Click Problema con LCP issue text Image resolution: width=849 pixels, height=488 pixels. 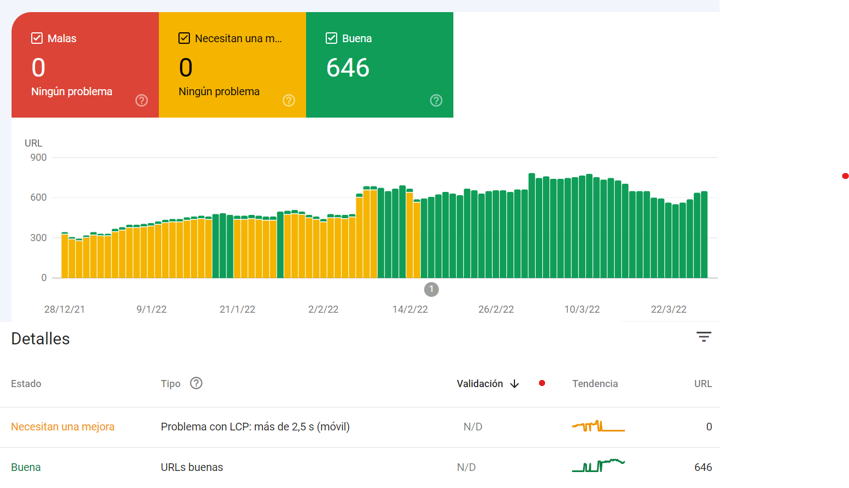(255, 427)
